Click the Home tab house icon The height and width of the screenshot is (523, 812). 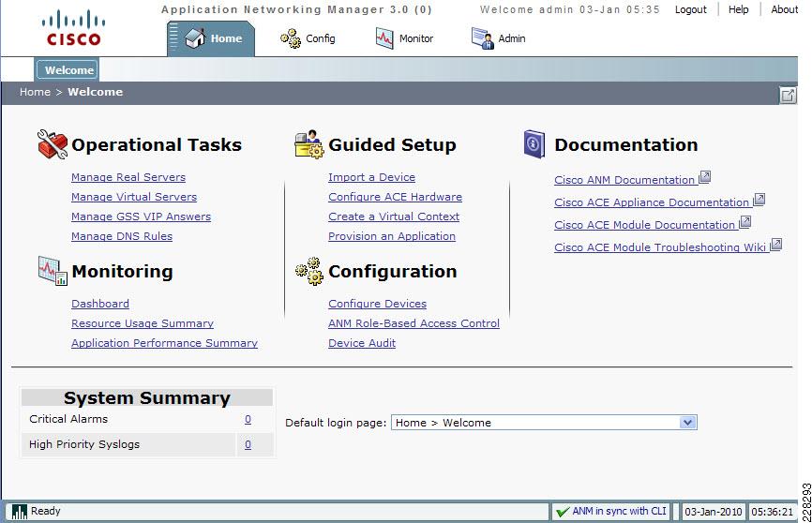(x=195, y=38)
